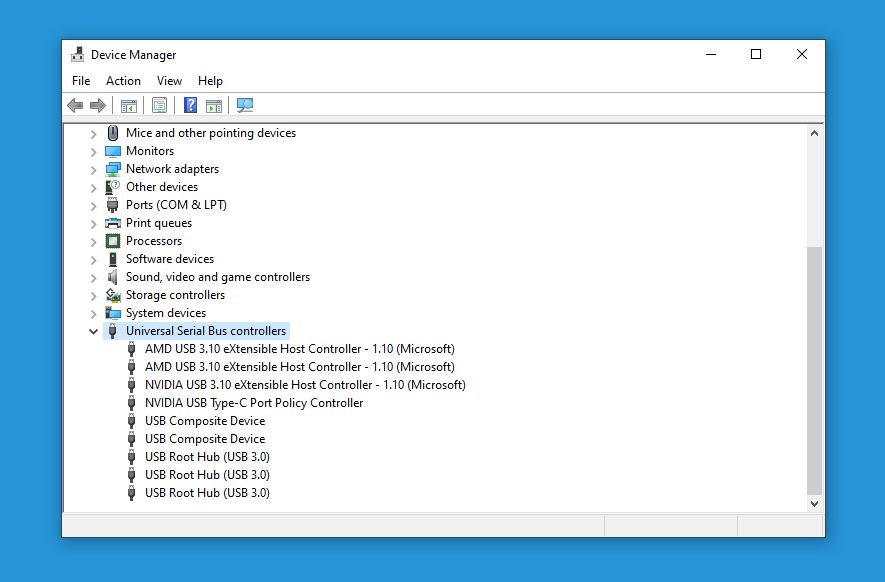885x582 pixels.
Task: Click the Ports (COM & LPT) icon
Action: tap(113, 205)
